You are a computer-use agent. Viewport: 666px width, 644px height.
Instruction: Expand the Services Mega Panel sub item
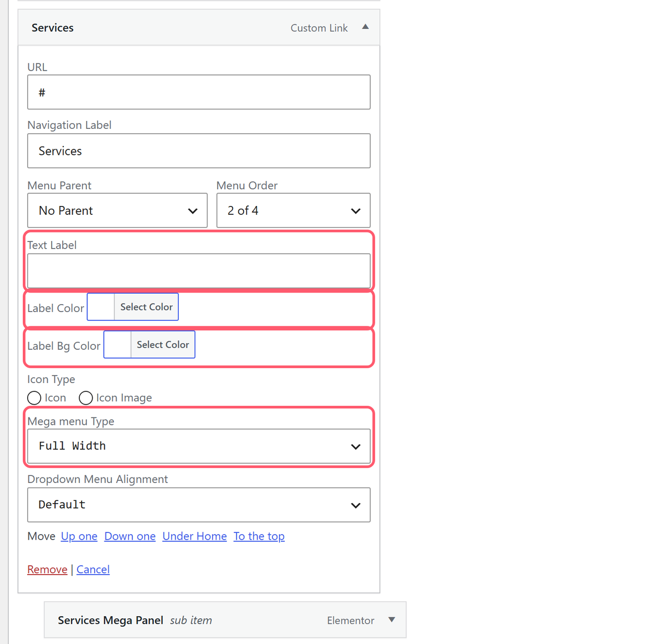(392, 620)
